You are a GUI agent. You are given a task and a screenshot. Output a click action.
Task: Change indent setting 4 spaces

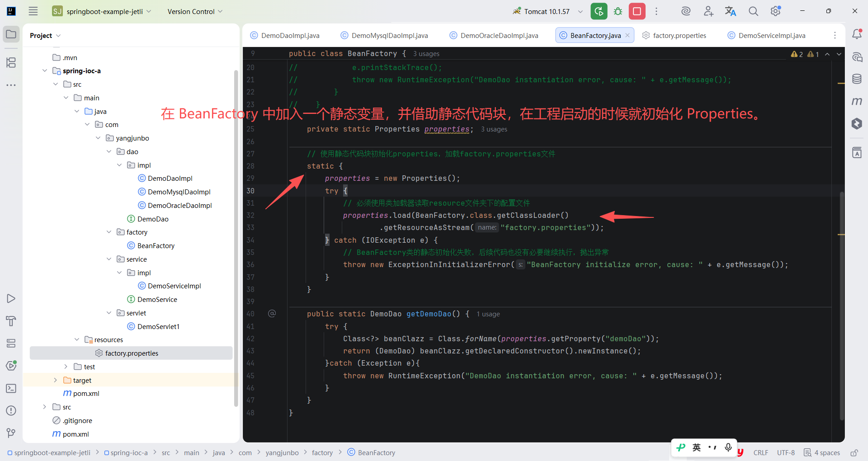point(822,452)
